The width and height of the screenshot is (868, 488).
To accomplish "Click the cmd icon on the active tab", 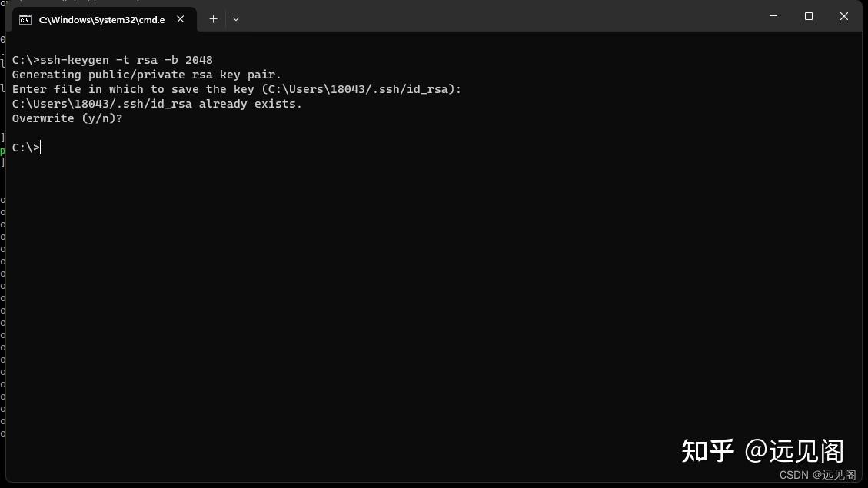I will 27,19.
